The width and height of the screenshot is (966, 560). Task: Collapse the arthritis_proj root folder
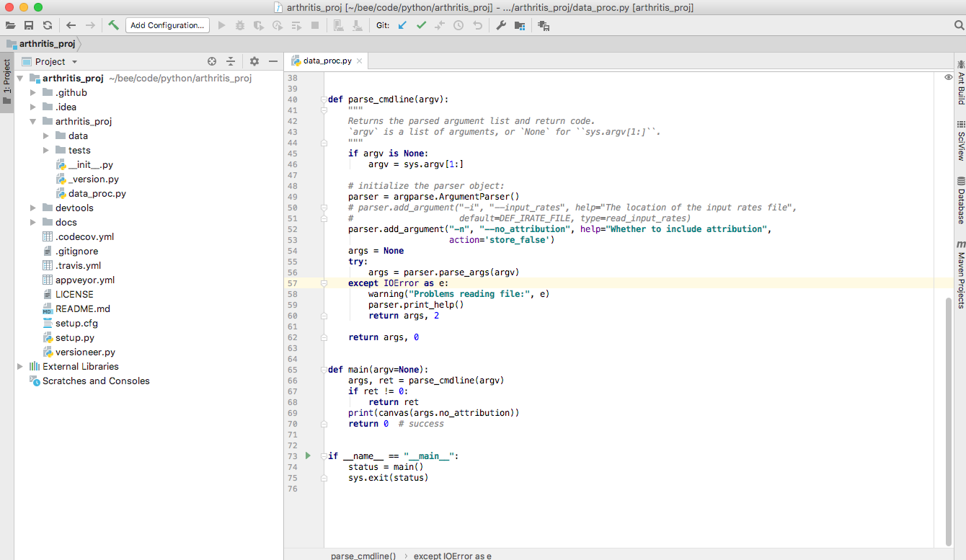pos(20,78)
